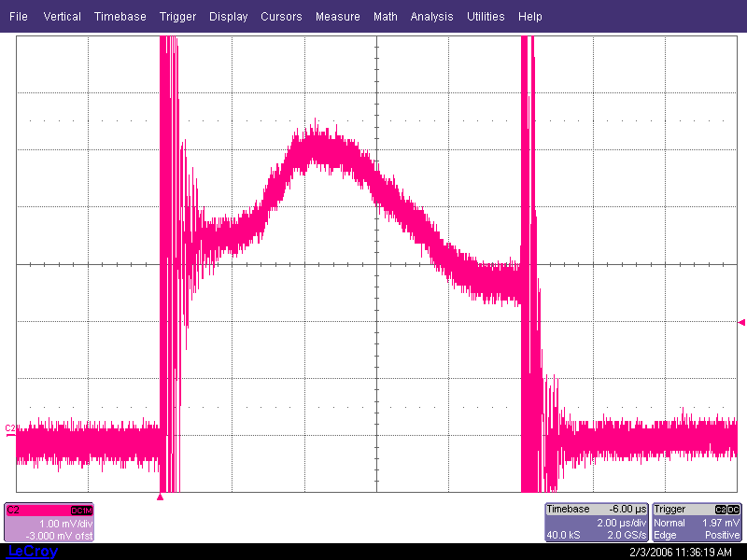This screenshot has width=747, height=560.
Task: Click the trigger level arrow on right edge
Action: [x=741, y=322]
